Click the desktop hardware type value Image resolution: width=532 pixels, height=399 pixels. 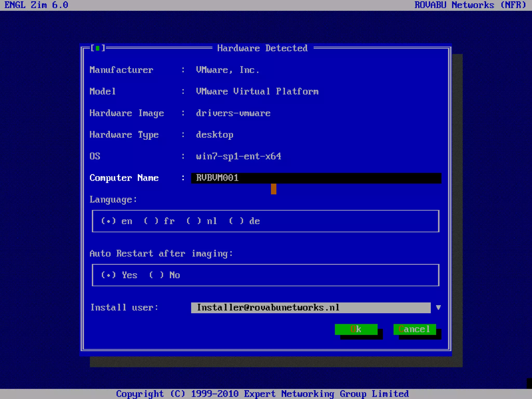point(215,135)
